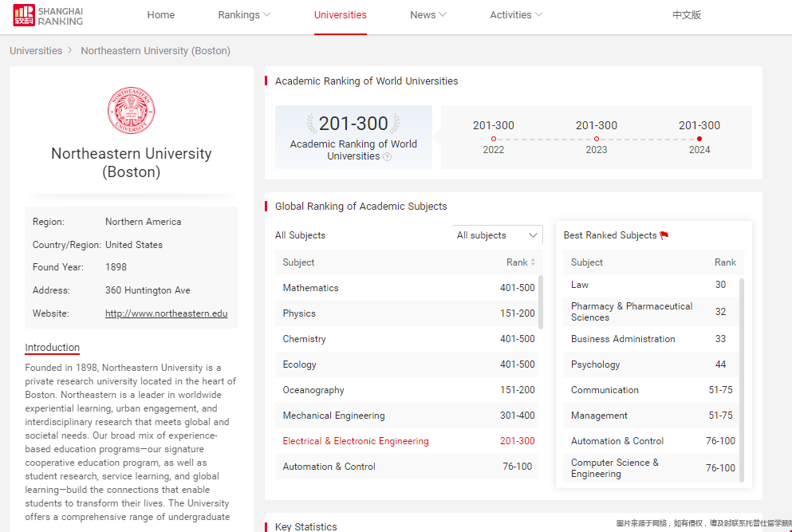Screen dimensions: 792x532
Task: Sort subjects using the Rank sort arrows
Action: tap(533, 262)
